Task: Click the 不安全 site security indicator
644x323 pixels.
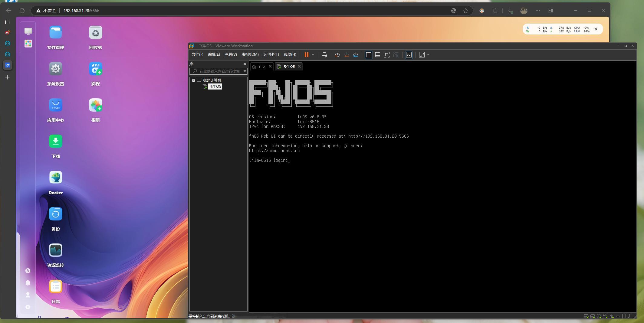Action: pos(46,11)
